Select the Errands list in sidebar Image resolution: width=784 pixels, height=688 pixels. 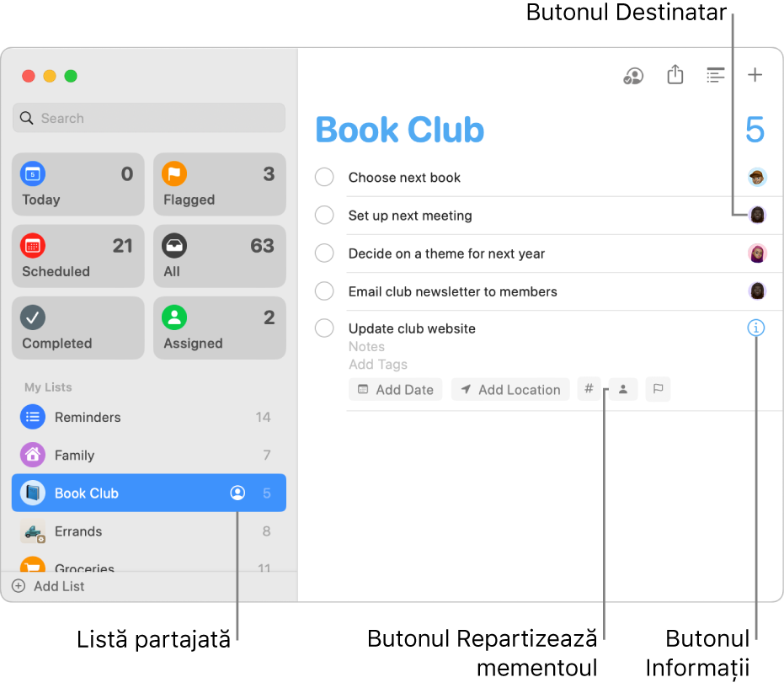point(149,531)
